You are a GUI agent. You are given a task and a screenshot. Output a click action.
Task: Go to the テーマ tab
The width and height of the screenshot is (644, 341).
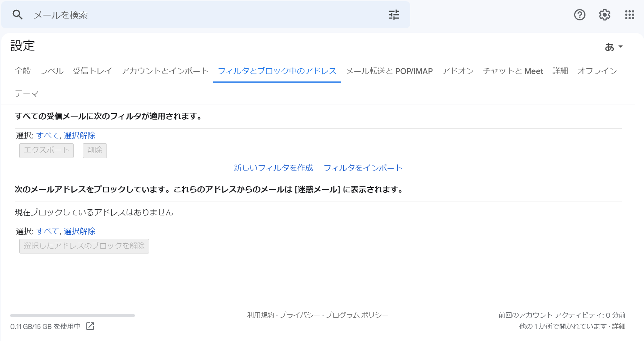pos(26,94)
